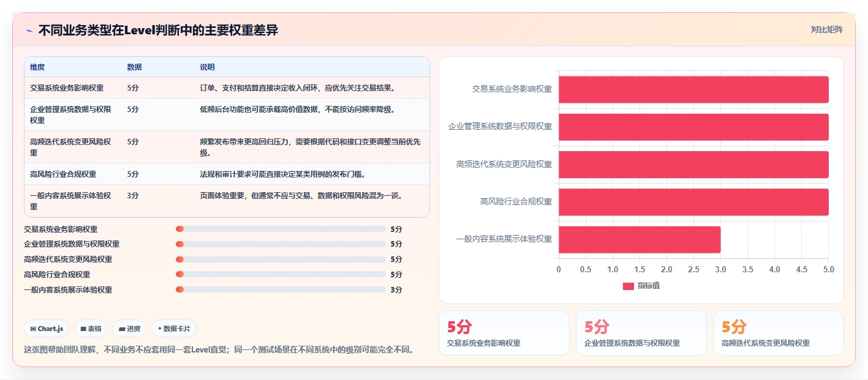Click table cell 企业管理系统数据与权限权重

(70, 115)
